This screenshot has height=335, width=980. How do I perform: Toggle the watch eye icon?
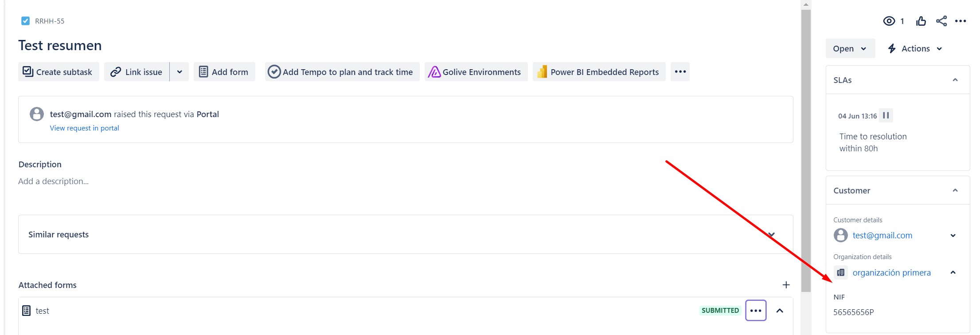tap(889, 21)
